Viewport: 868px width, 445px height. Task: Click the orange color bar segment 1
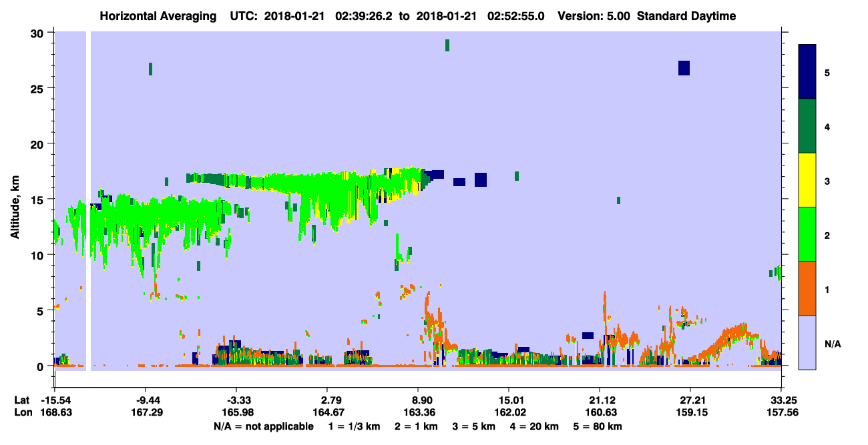coord(807,288)
